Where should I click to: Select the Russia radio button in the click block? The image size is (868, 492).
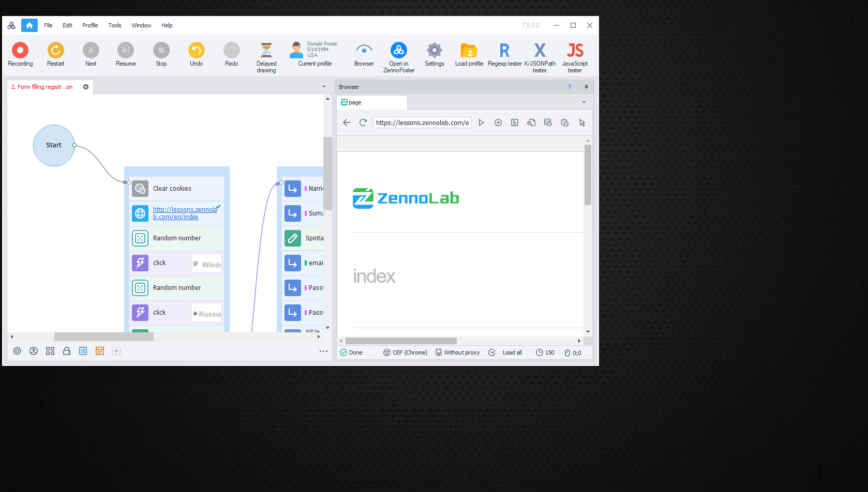pos(194,313)
